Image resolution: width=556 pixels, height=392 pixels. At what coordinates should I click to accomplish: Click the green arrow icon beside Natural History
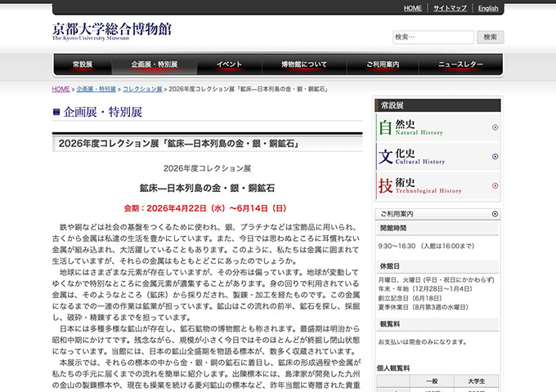pyautogui.click(x=495, y=127)
